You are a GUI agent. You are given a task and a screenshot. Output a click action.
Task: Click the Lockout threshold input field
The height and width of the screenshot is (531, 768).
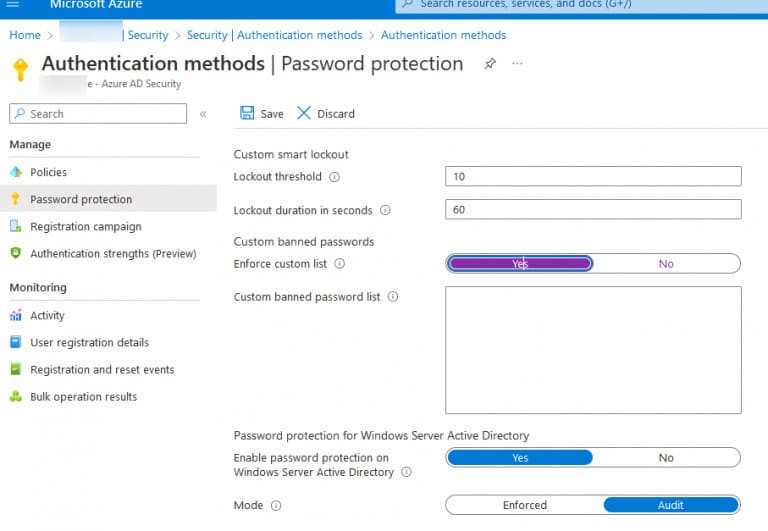click(x=593, y=176)
